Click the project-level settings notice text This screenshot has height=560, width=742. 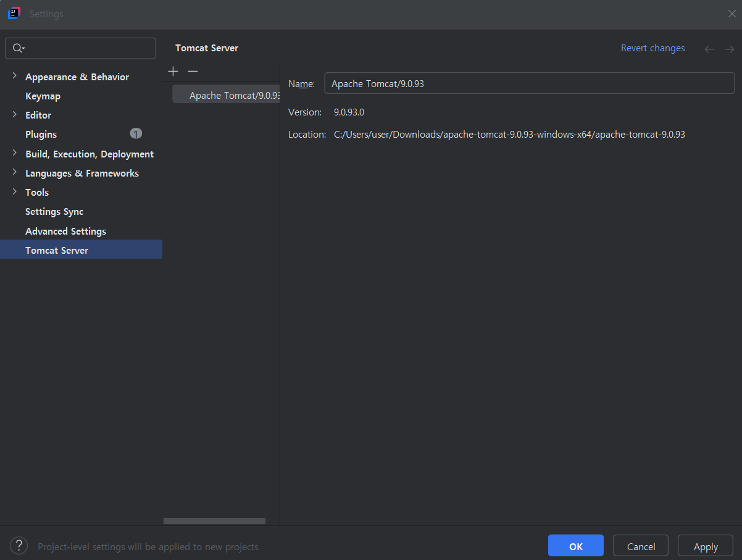pyautogui.click(x=148, y=546)
